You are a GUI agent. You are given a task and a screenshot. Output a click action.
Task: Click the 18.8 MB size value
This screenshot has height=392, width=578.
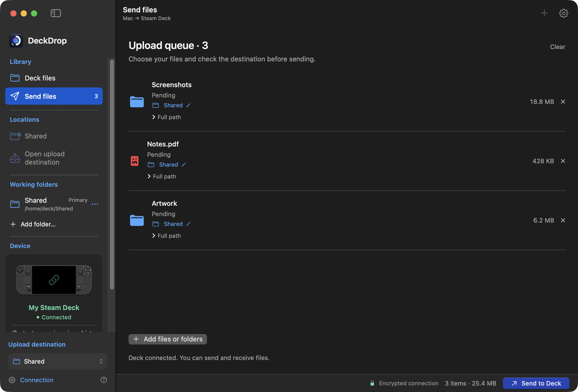click(x=542, y=102)
